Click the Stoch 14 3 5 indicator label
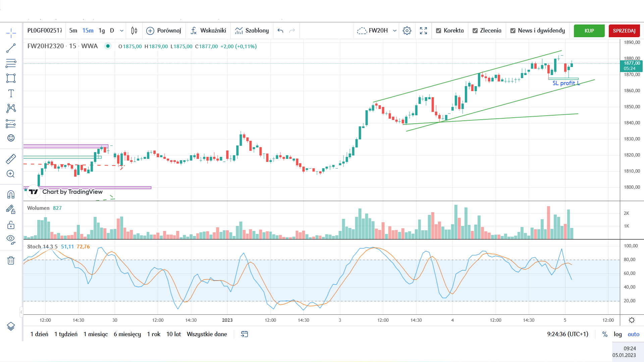 tap(42, 247)
